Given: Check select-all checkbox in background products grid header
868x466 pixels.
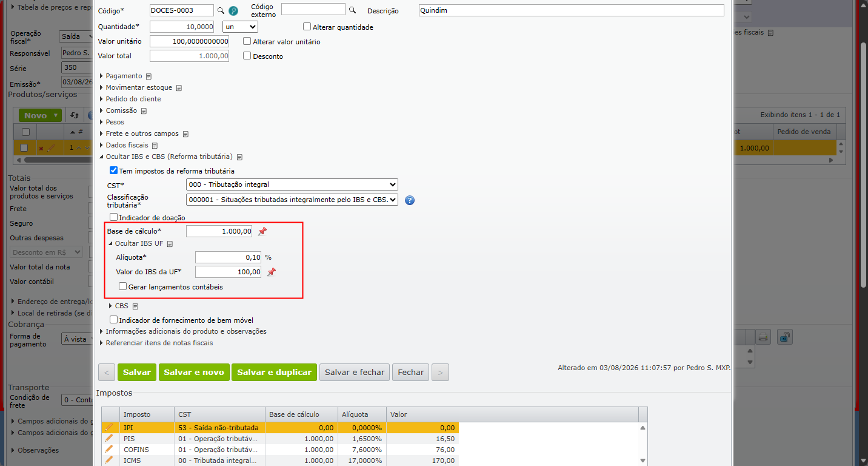Looking at the screenshot, I should click(x=25, y=132).
